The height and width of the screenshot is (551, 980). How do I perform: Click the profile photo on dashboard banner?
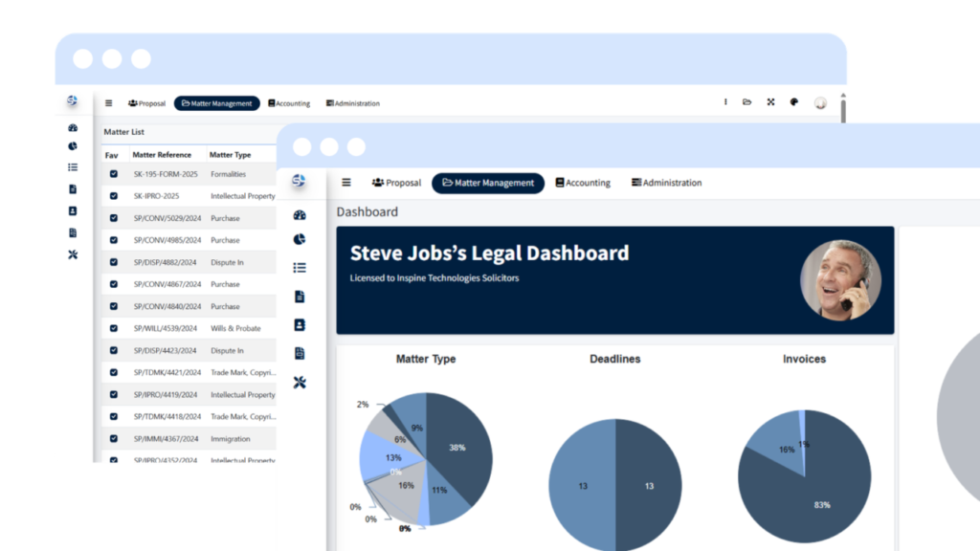click(840, 280)
